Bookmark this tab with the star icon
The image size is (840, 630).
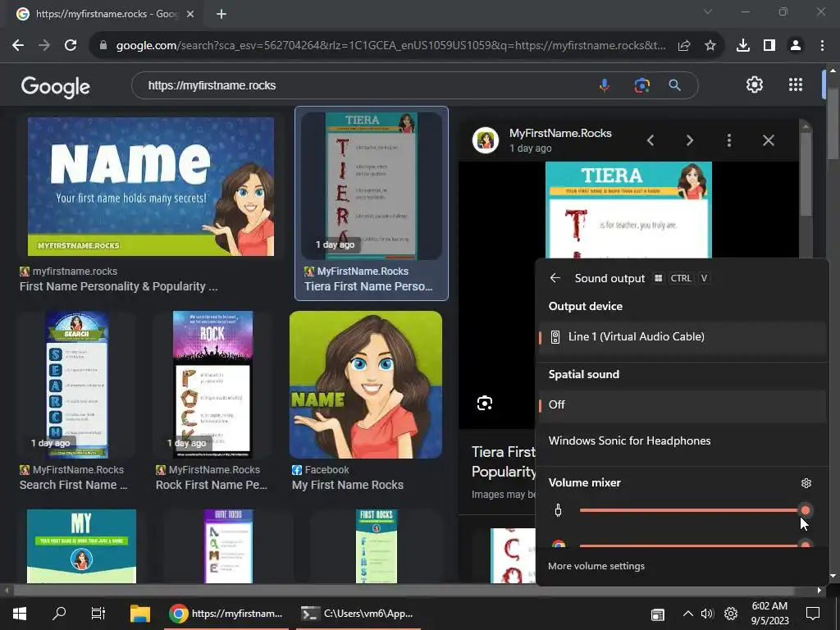point(710,46)
